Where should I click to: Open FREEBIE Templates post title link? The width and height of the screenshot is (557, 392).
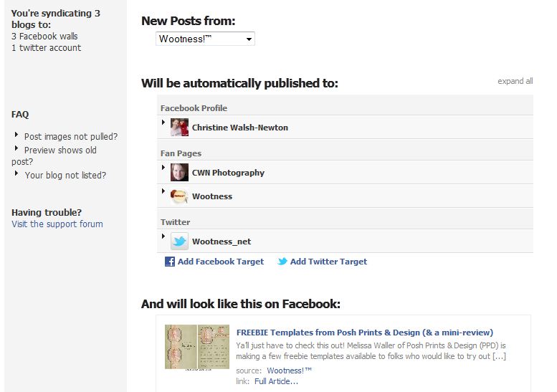pos(365,333)
